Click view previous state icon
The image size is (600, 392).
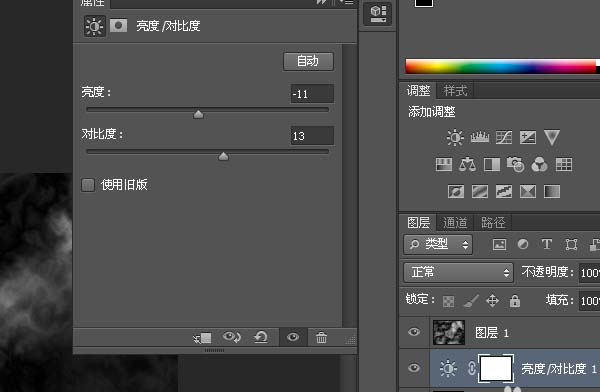[232, 337]
